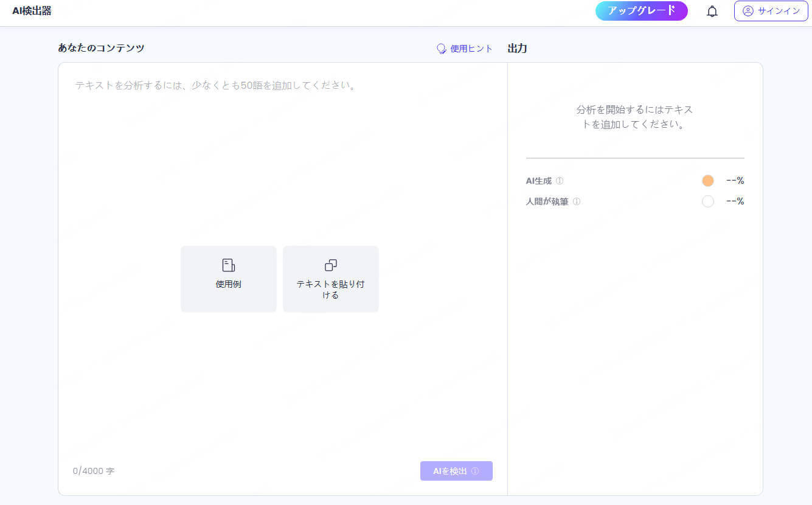Click the AI生成 label

539,181
